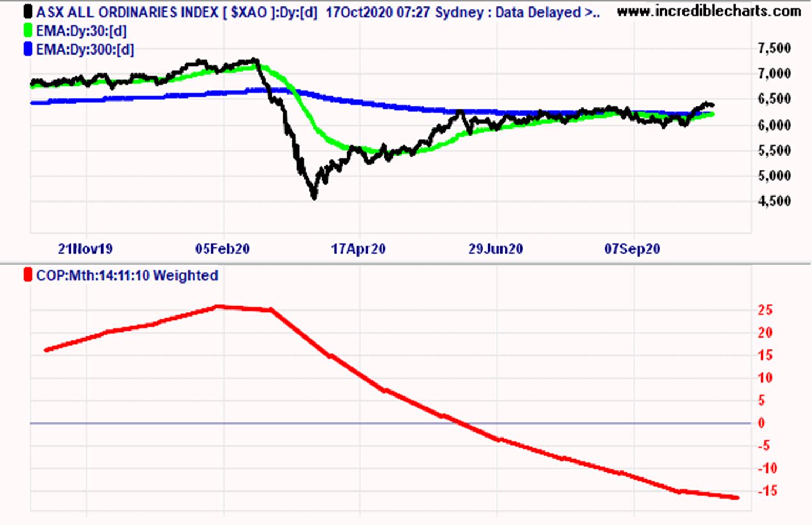Select the ASX ALL ORDINARIES INDEX title text
The width and height of the screenshot is (812, 525).
click(x=127, y=12)
